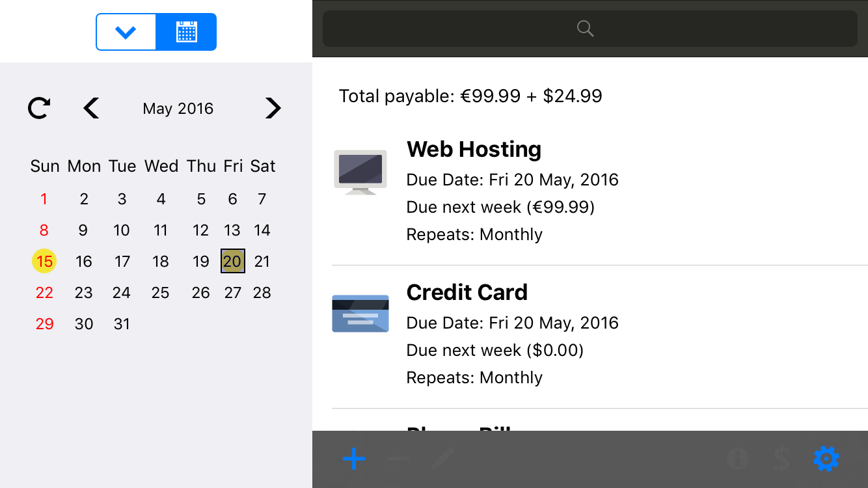The image size is (868, 488).
Task: Switch to calendar view toggle segment
Action: tap(186, 32)
